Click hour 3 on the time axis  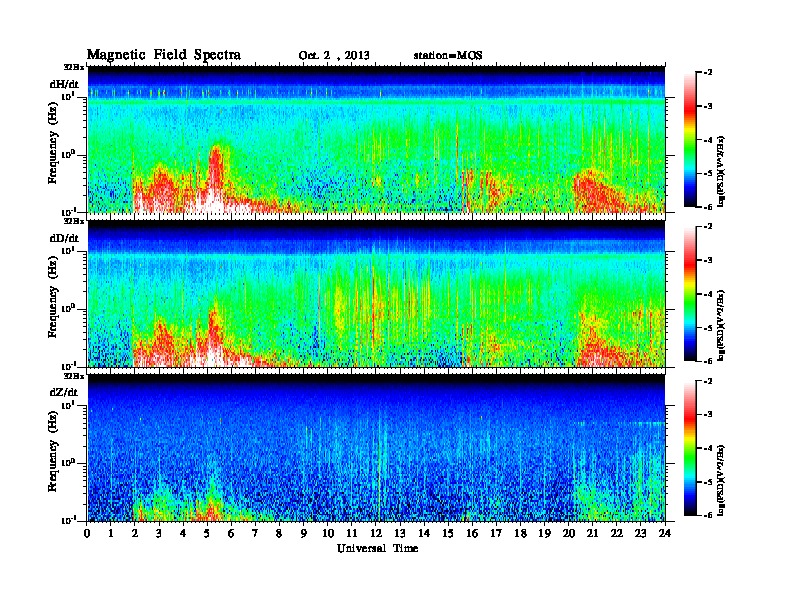tap(160, 534)
